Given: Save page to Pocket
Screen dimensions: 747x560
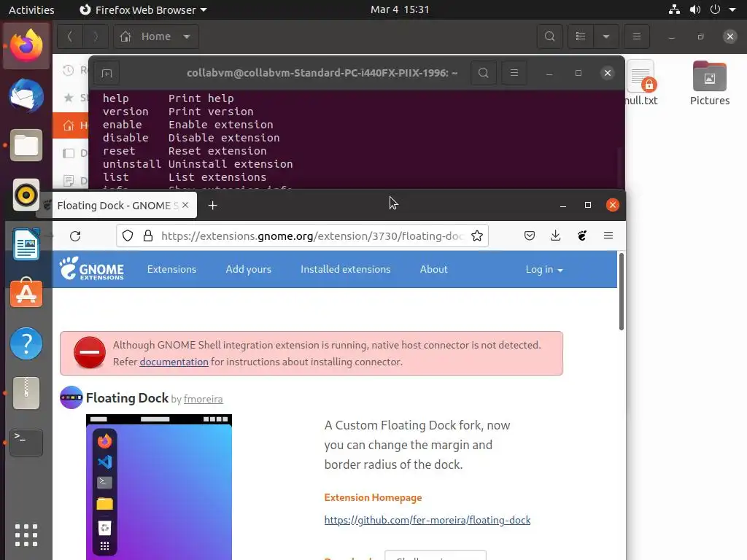Looking at the screenshot, I should (x=530, y=236).
